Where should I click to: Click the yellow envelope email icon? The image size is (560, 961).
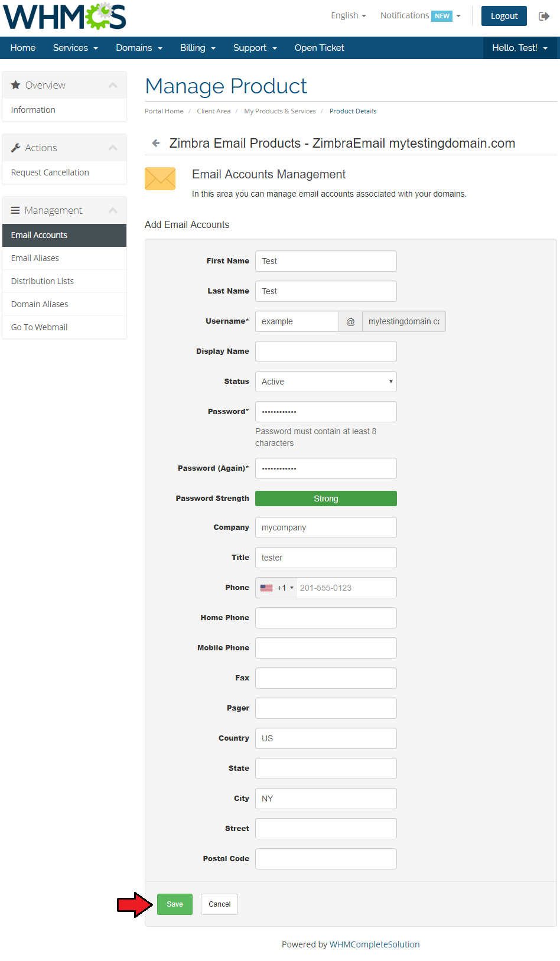coord(160,178)
